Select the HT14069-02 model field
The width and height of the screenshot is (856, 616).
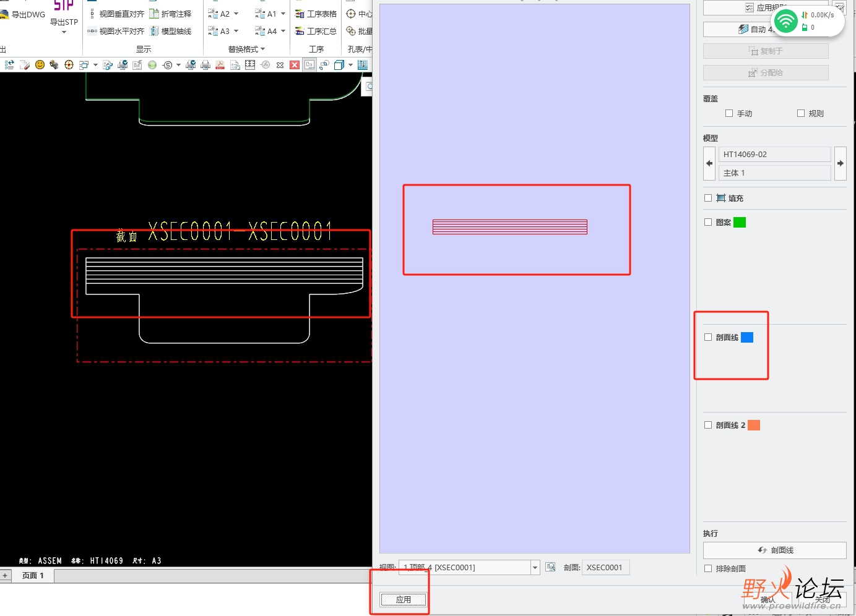pos(775,155)
